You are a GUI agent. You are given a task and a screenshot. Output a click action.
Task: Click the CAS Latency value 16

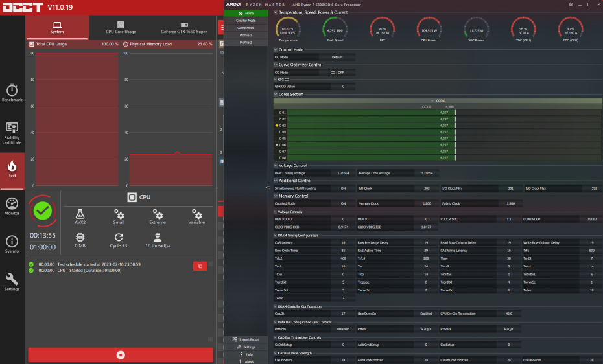(343, 243)
